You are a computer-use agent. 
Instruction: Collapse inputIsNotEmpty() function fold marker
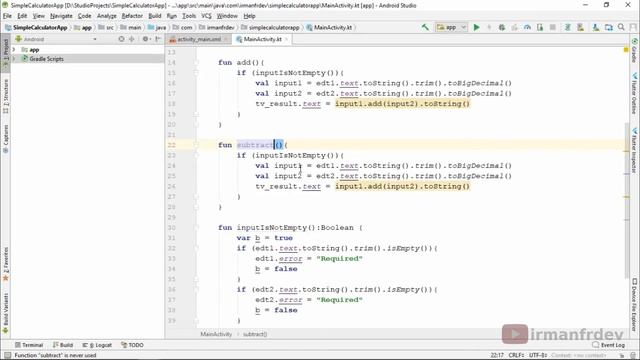click(x=196, y=227)
